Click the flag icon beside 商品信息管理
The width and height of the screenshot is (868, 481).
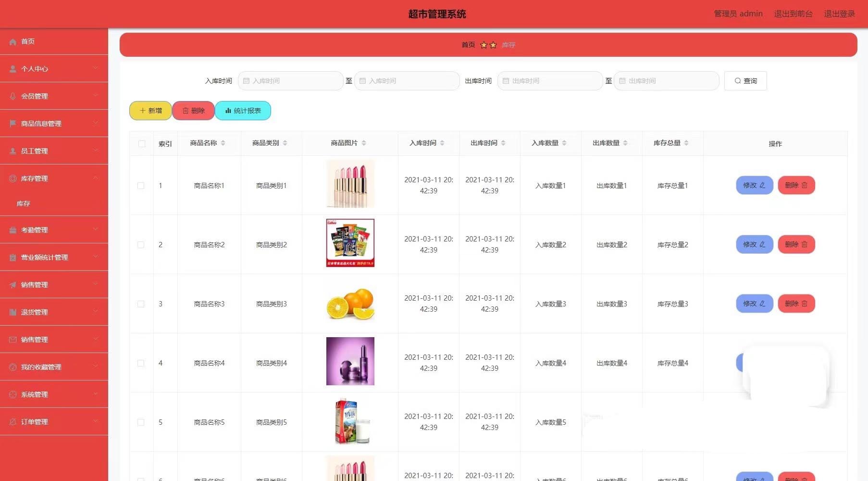(13, 124)
